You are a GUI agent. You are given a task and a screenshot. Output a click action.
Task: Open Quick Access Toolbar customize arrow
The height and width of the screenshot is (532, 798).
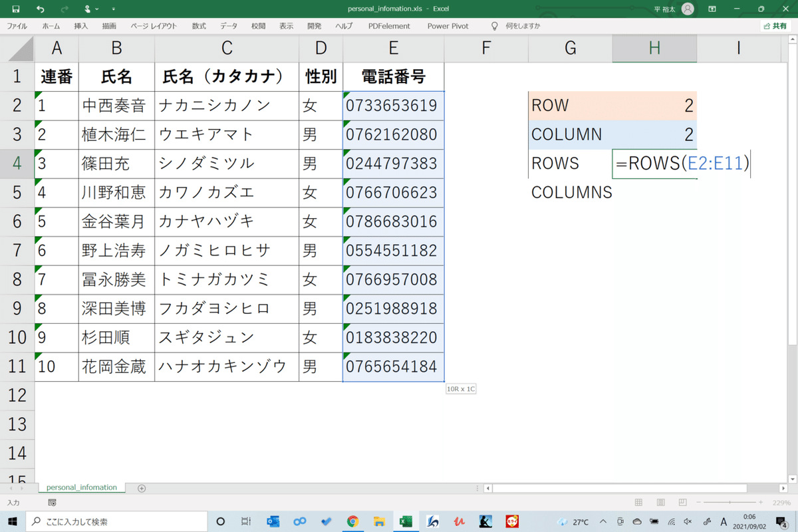[x=112, y=9]
